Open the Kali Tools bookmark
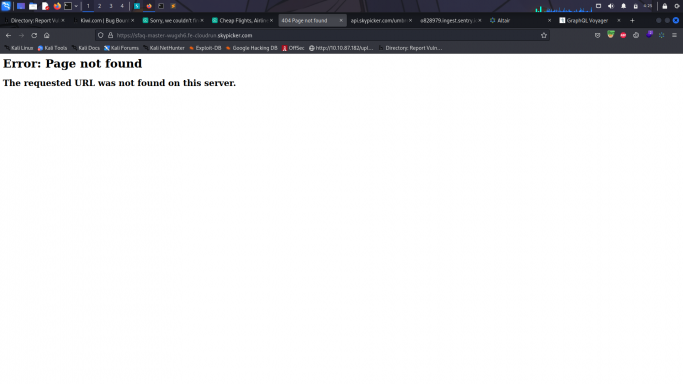Screen dimensions: 683x384 pyautogui.click(x=52, y=48)
